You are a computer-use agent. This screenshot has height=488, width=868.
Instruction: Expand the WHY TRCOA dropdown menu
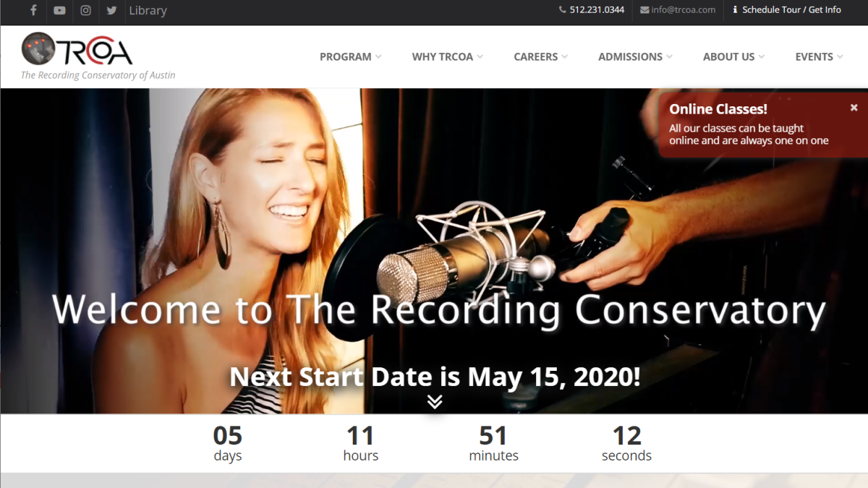click(x=448, y=56)
